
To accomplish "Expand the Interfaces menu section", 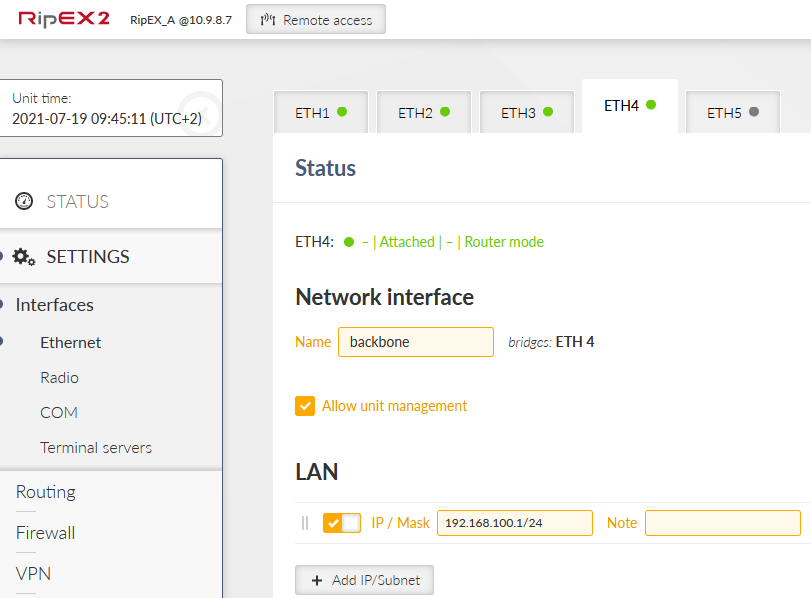I will [55, 305].
